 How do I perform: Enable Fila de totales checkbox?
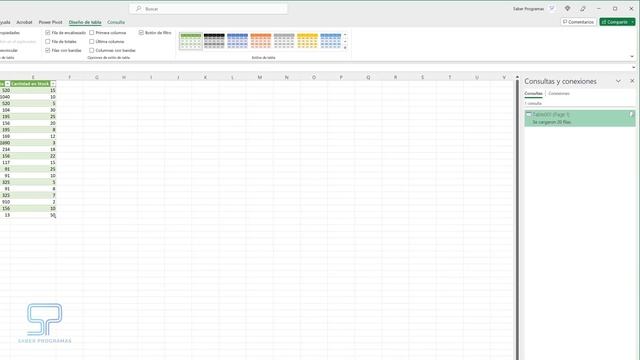click(48, 42)
